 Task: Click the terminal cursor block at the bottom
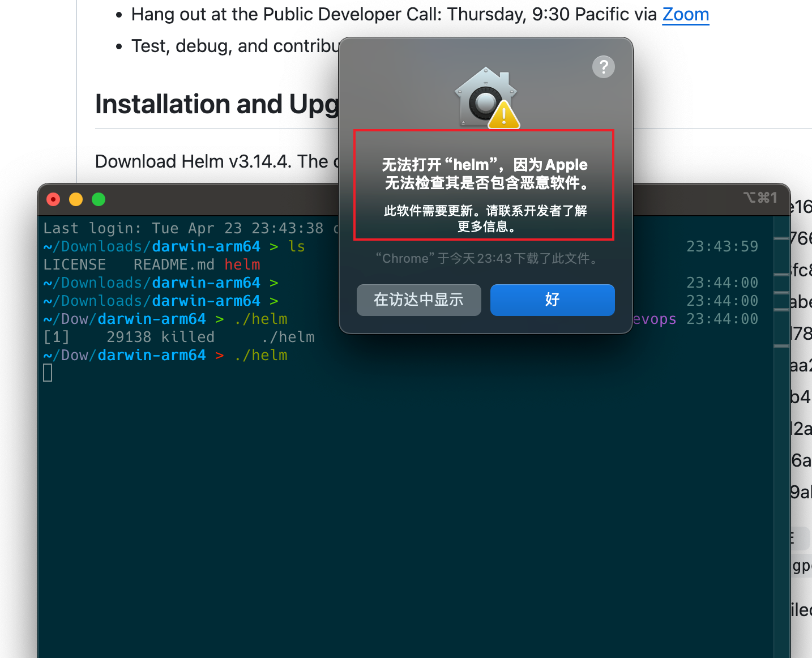coord(48,373)
